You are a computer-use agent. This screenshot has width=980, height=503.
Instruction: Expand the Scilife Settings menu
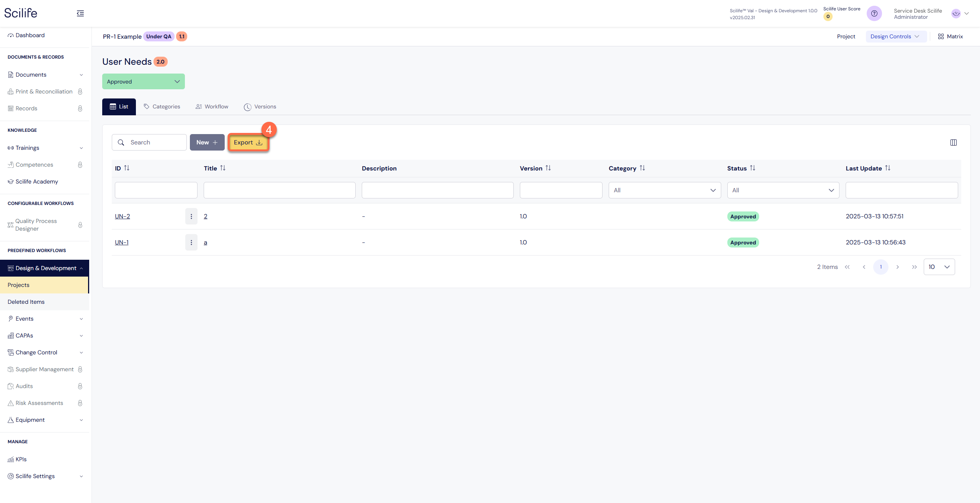(45, 476)
